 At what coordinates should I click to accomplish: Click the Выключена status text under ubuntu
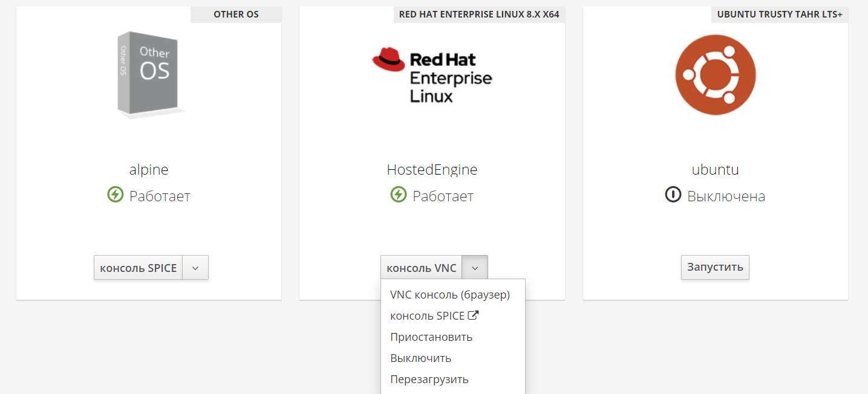[726, 196]
